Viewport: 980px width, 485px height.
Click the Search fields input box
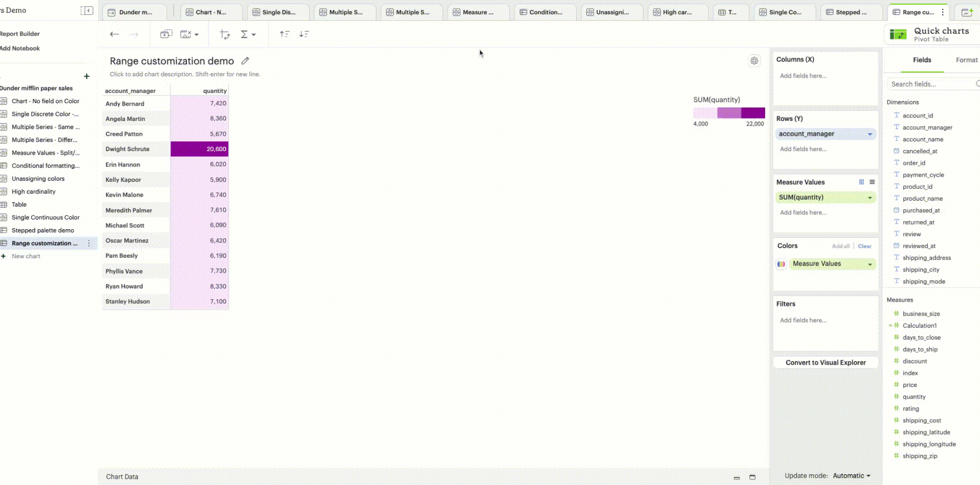coord(931,84)
